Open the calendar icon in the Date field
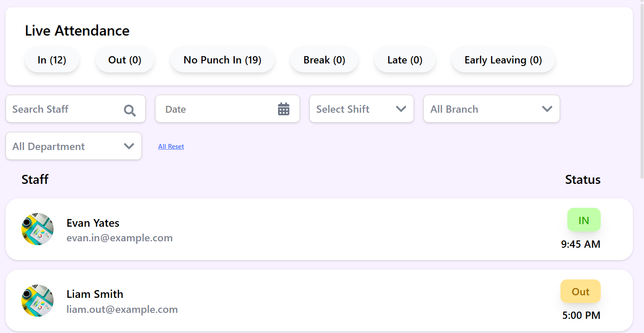The image size is (644, 333). 283,109
